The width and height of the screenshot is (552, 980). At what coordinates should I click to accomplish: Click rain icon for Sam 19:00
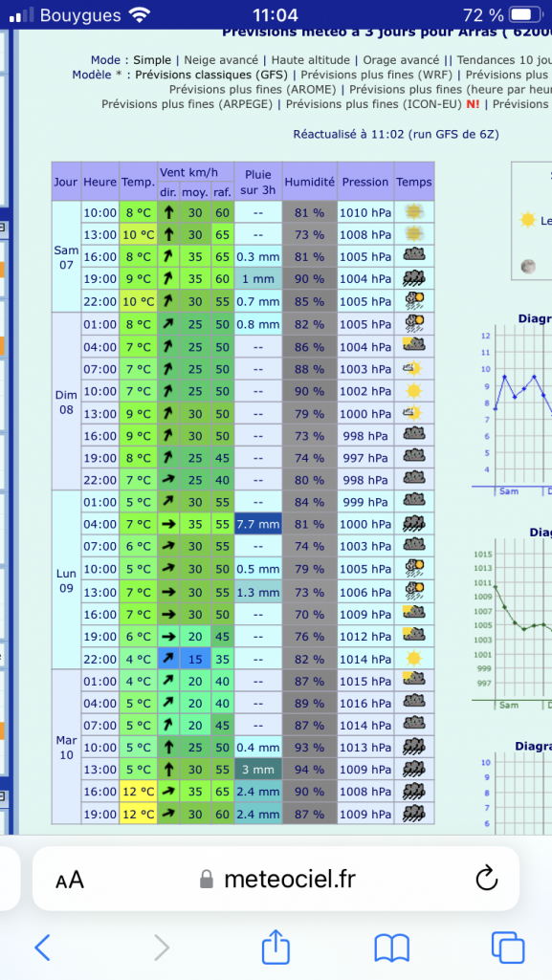(x=414, y=279)
